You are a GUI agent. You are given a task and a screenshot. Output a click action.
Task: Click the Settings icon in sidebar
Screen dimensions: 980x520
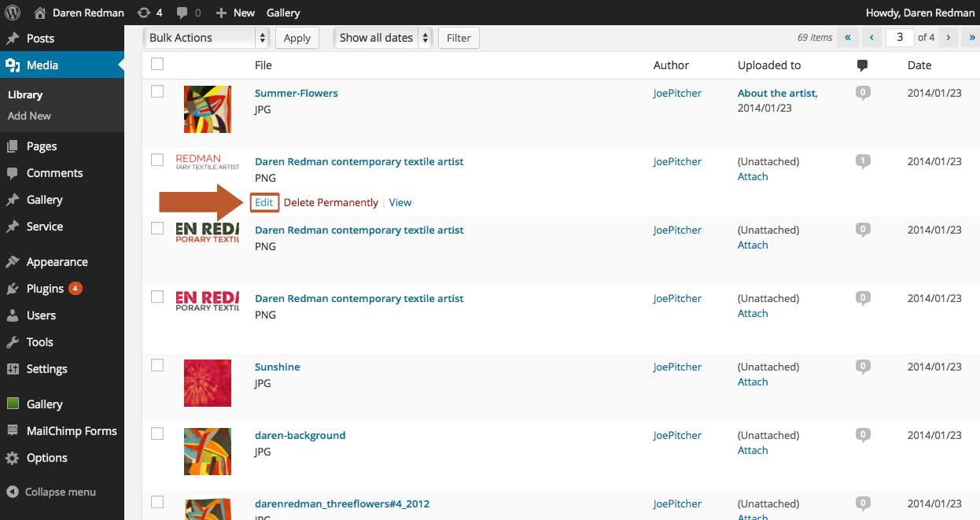pos(13,369)
